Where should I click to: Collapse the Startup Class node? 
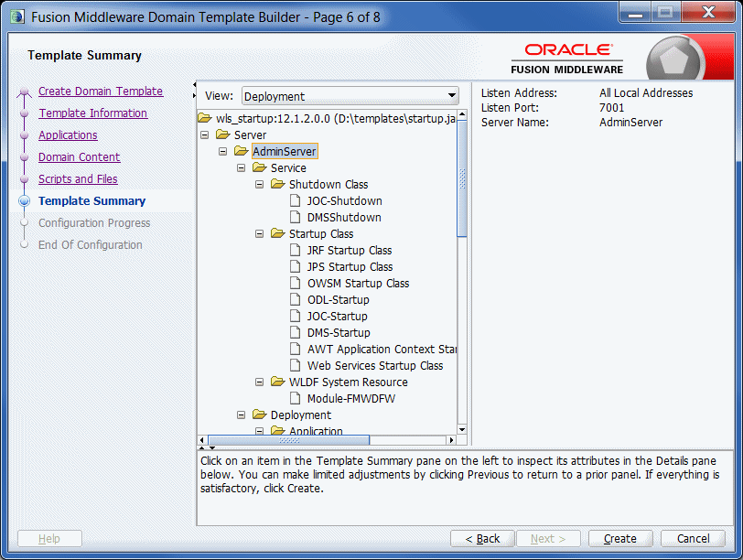coord(259,233)
